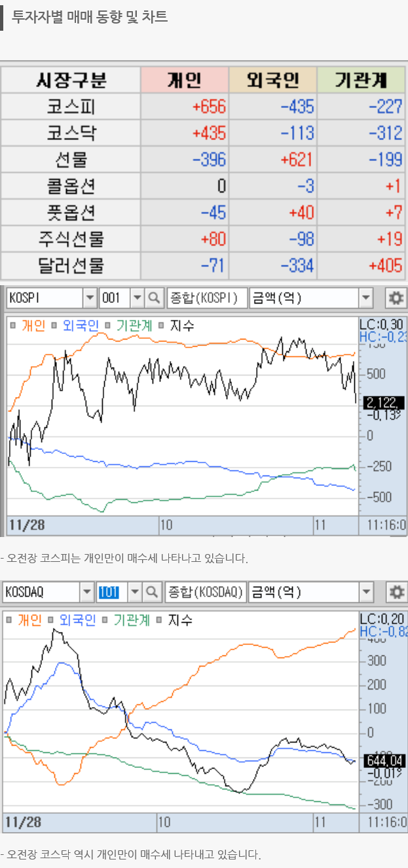This screenshot has width=408, height=868.
Task: Open the gear settings icon on KOSDAQ chart
Action: (395, 593)
